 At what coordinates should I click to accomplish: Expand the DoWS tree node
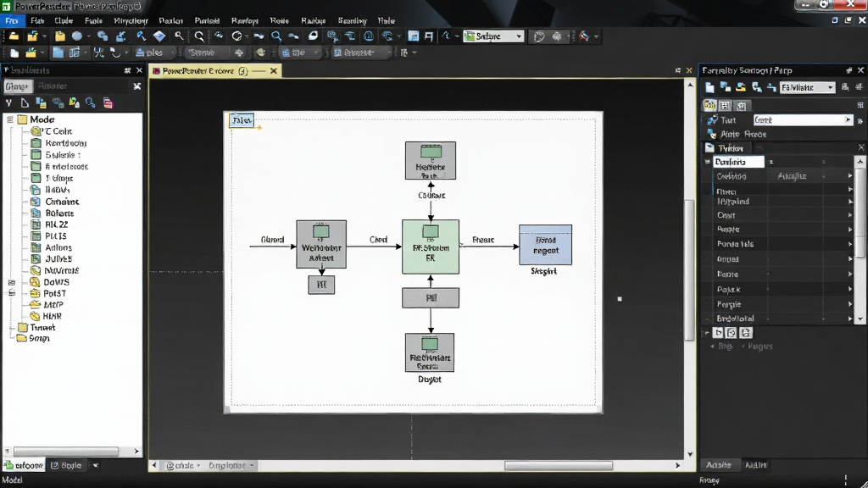coord(11,282)
